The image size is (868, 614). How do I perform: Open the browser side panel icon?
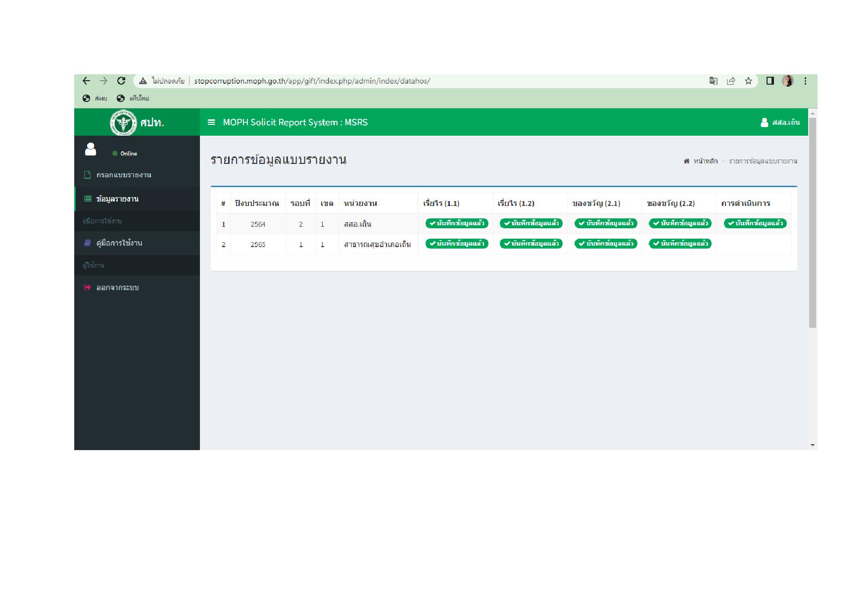click(x=770, y=81)
